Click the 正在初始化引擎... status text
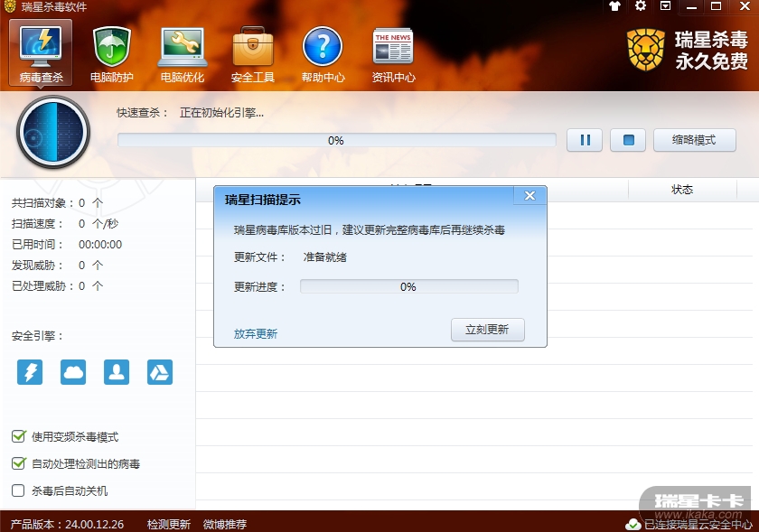 221,113
